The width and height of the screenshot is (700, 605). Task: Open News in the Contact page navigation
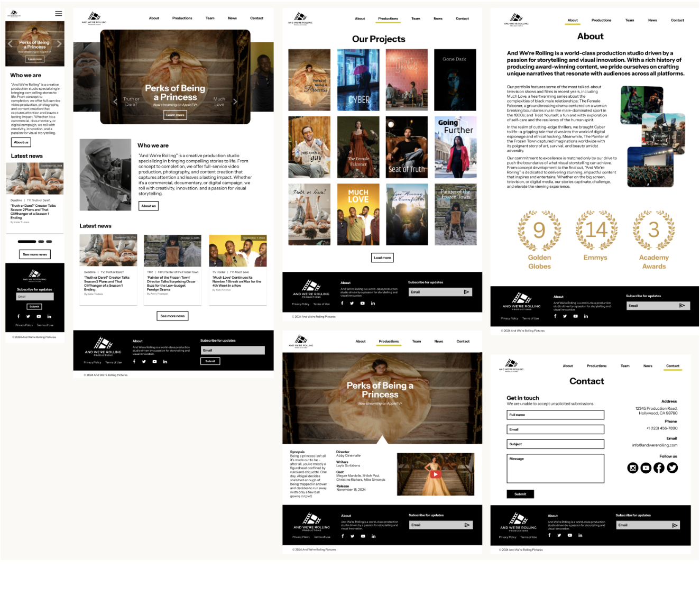tap(648, 366)
